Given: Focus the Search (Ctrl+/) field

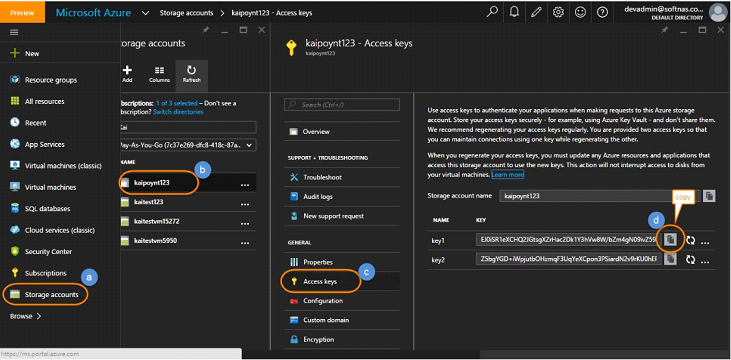Looking at the screenshot, I should tap(342, 104).
